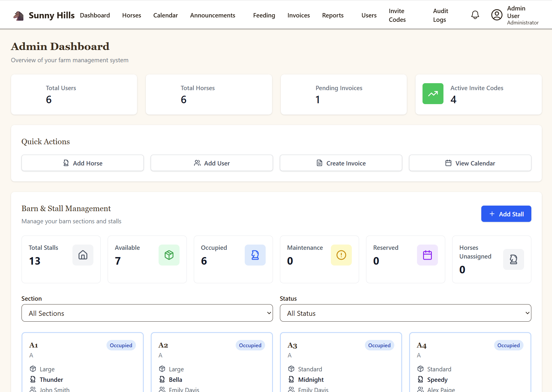Go to Users in the top navigation
This screenshot has width=552, height=392.
[x=369, y=15]
